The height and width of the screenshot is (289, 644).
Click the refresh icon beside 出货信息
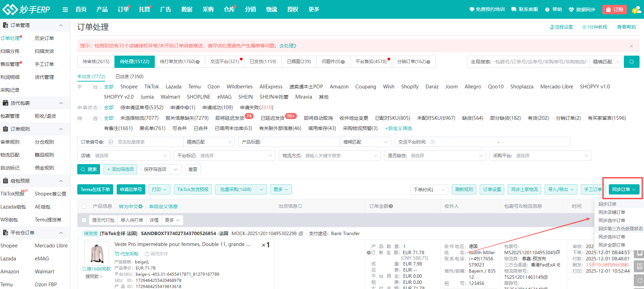pos(300,206)
